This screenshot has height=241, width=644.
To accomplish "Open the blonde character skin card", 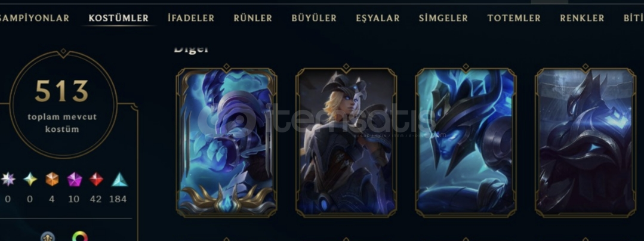I will (x=346, y=142).
